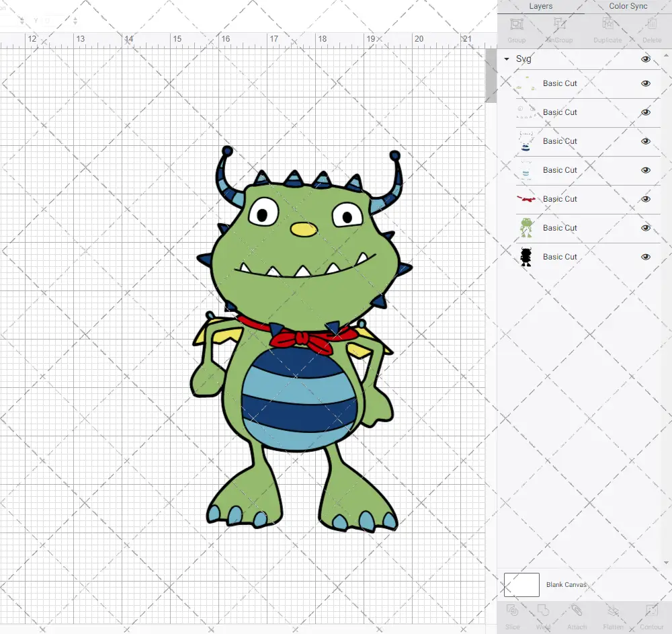
Task: Select the monster image on canvas
Action: pyautogui.click(x=301, y=339)
